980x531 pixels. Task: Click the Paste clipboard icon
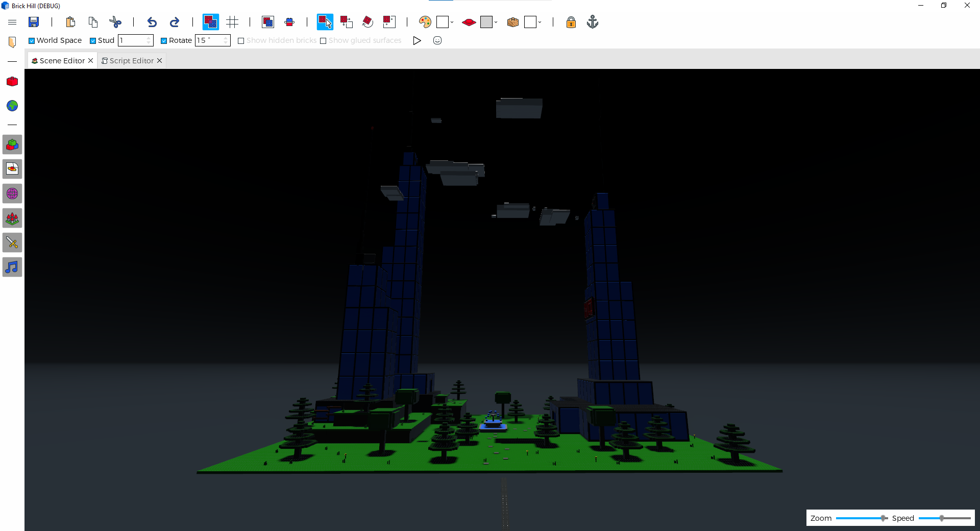[70, 22]
